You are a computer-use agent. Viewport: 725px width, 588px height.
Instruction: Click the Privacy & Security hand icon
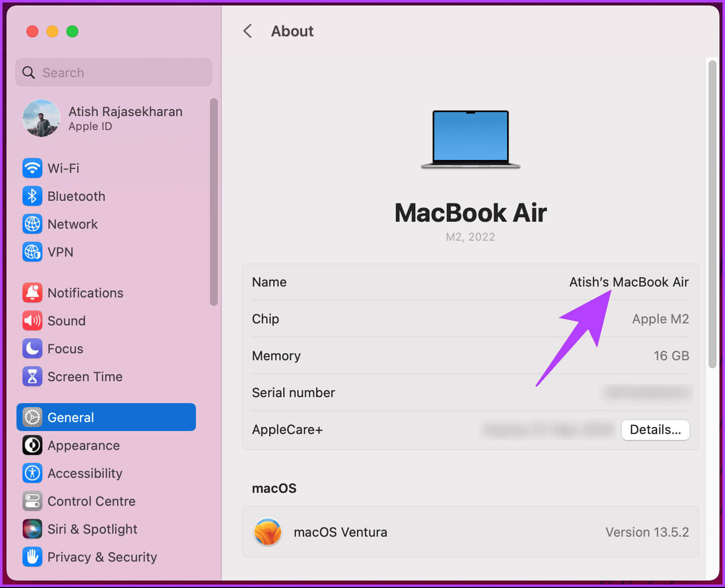pyautogui.click(x=32, y=557)
